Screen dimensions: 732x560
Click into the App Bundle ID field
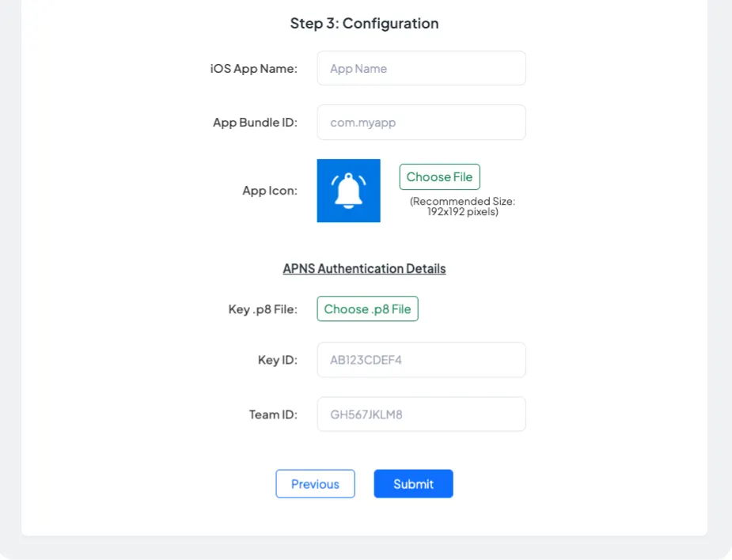(x=421, y=123)
